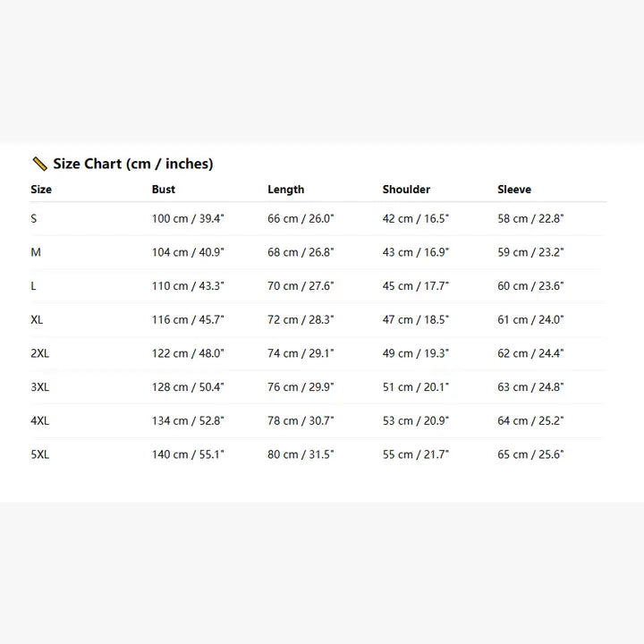Click the Shoulder column header
Screen dimensions: 644x644
406,190
